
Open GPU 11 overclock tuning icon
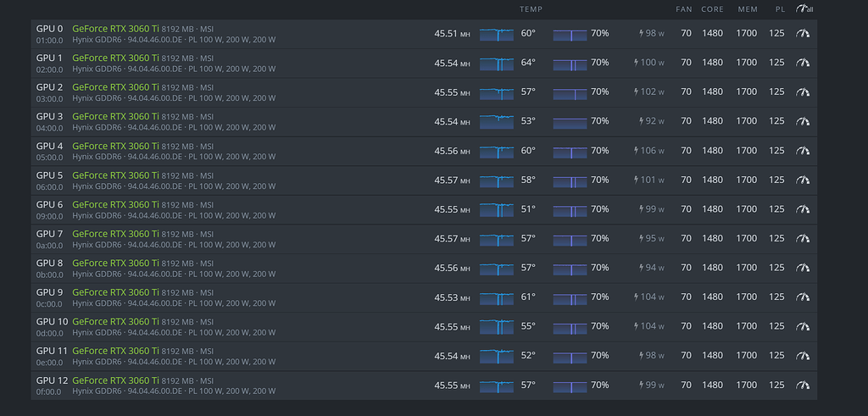pos(803,356)
